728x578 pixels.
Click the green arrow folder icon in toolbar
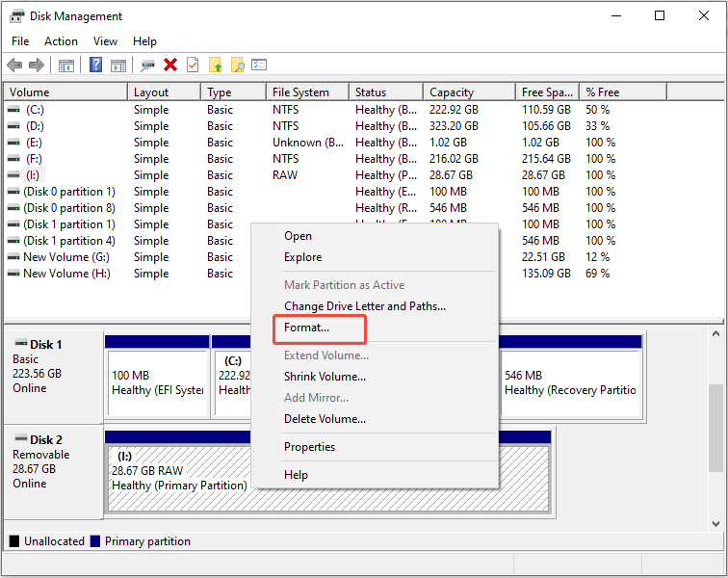click(216, 65)
